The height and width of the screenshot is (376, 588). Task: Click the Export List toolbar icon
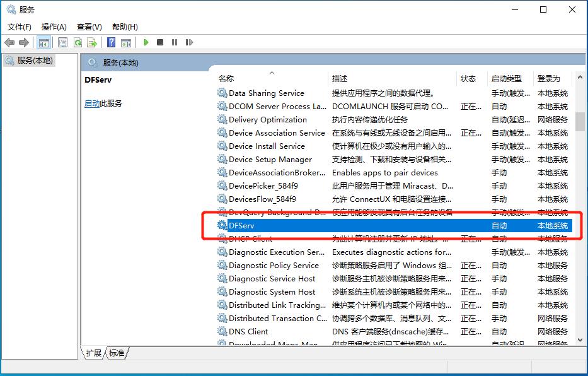point(92,42)
